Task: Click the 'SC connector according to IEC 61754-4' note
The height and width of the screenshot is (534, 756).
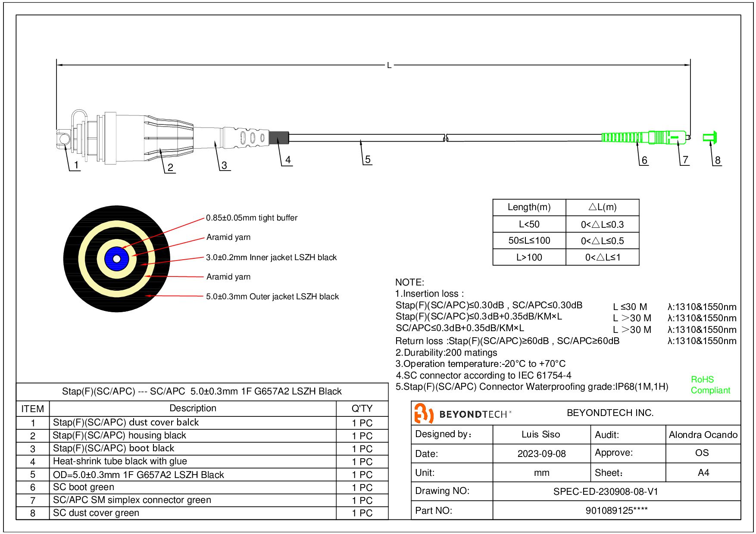Action: [484, 376]
